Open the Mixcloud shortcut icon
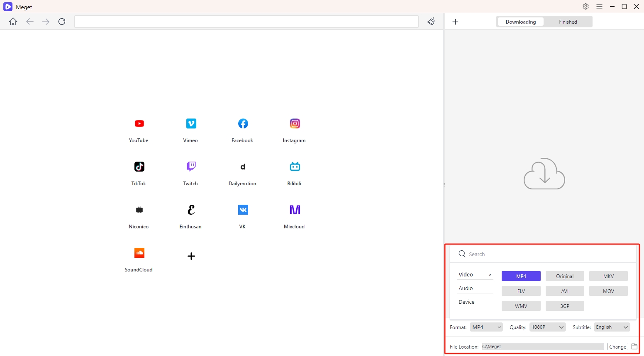Screen dimensions: 644x356 [295, 210]
